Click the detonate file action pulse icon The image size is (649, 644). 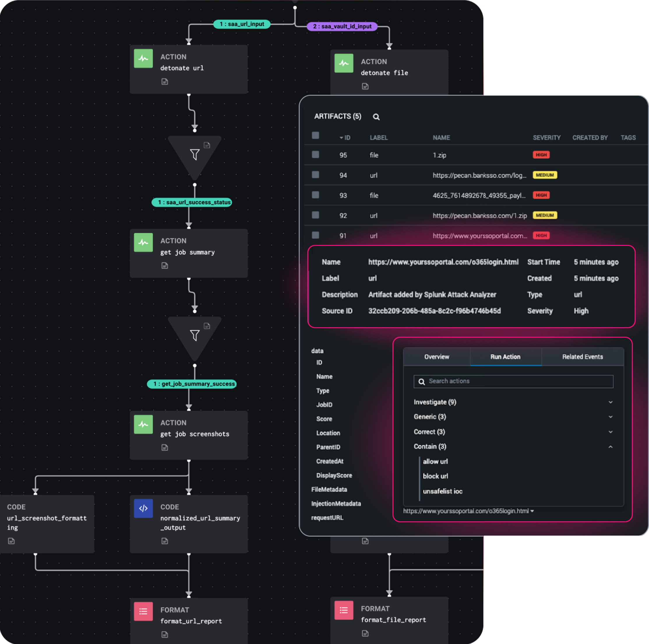click(x=344, y=63)
